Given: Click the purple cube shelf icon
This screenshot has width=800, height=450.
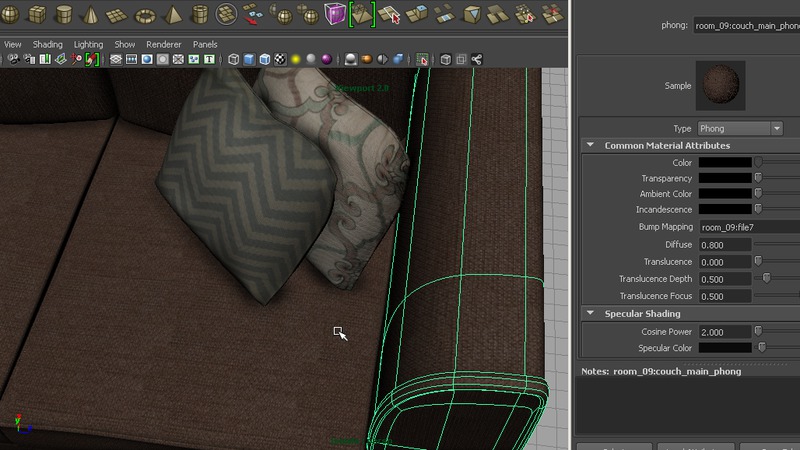Looking at the screenshot, I should coord(334,14).
